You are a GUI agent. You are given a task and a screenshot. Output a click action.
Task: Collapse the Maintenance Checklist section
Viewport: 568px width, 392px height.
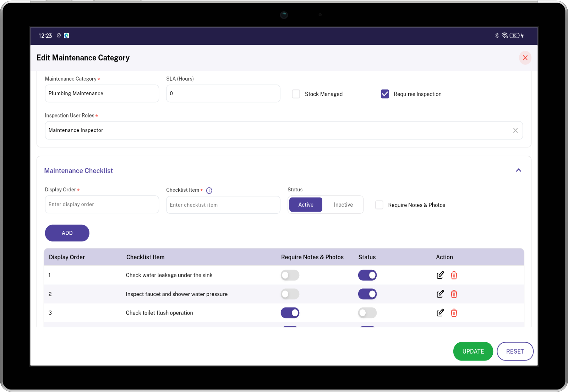(x=519, y=170)
